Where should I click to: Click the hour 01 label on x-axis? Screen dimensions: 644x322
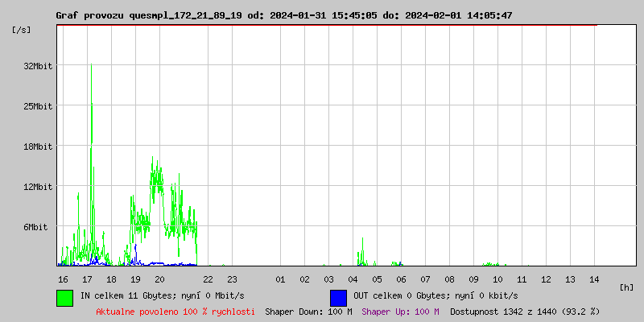[280, 279]
